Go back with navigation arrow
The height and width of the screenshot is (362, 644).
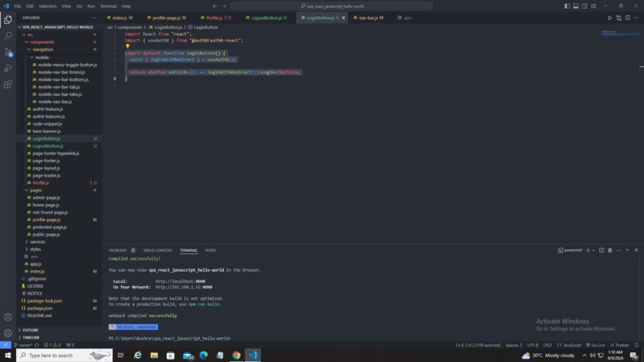(215, 6)
